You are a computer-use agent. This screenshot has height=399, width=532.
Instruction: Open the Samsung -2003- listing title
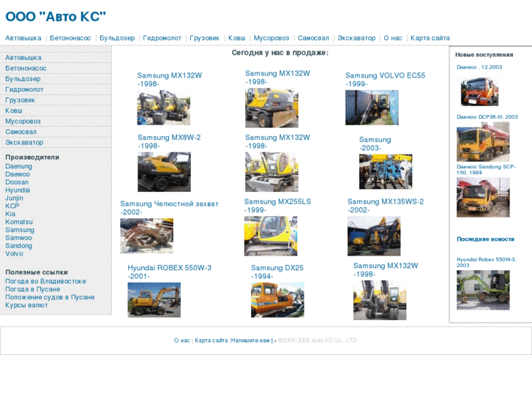pyautogui.click(x=375, y=144)
